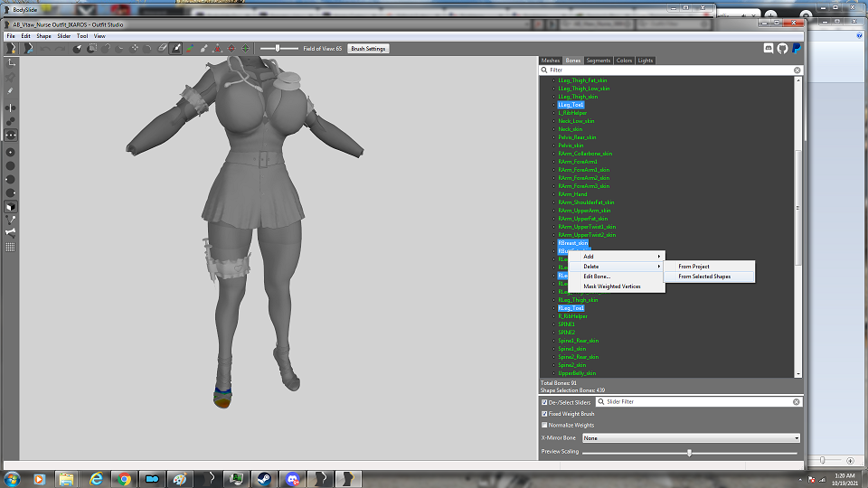Open Steam from the taskbar
The height and width of the screenshot is (488, 868).
264,479
